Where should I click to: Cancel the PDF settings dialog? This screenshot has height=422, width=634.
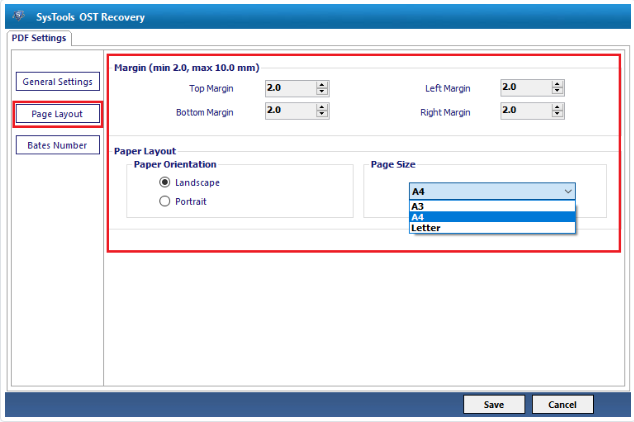pos(562,405)
